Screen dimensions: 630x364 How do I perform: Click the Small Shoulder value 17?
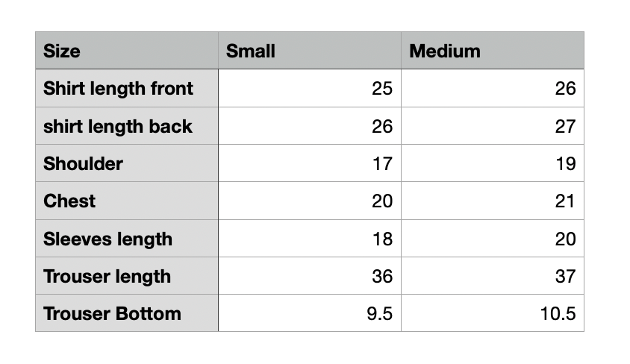(310, 163)
